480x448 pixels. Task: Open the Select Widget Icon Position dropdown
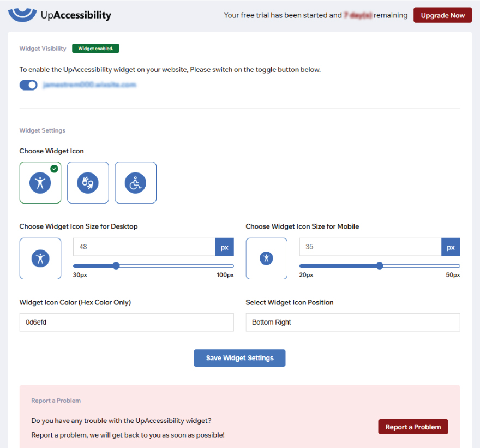coord(353,322)
